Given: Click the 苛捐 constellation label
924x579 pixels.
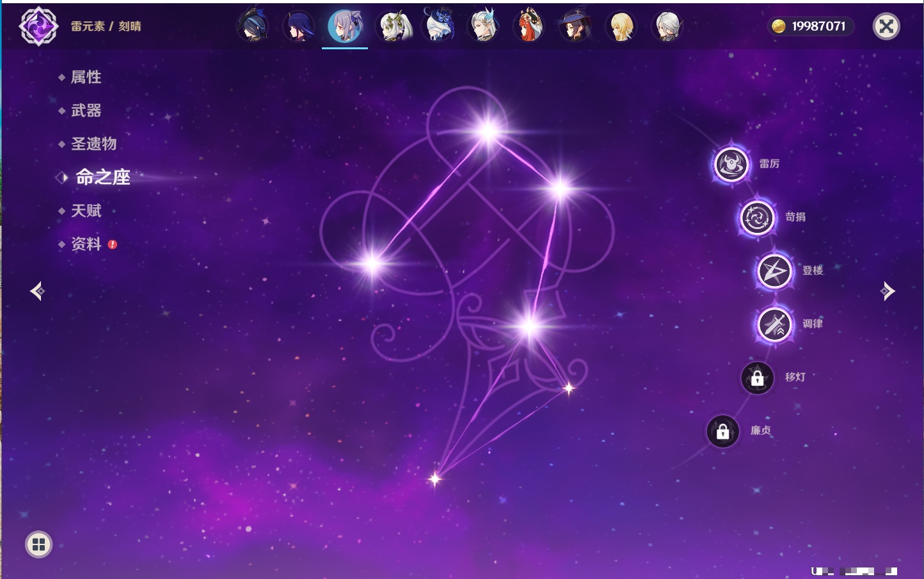Looking at the screenshot, I should pyautogui.click(x=795, y=217).
